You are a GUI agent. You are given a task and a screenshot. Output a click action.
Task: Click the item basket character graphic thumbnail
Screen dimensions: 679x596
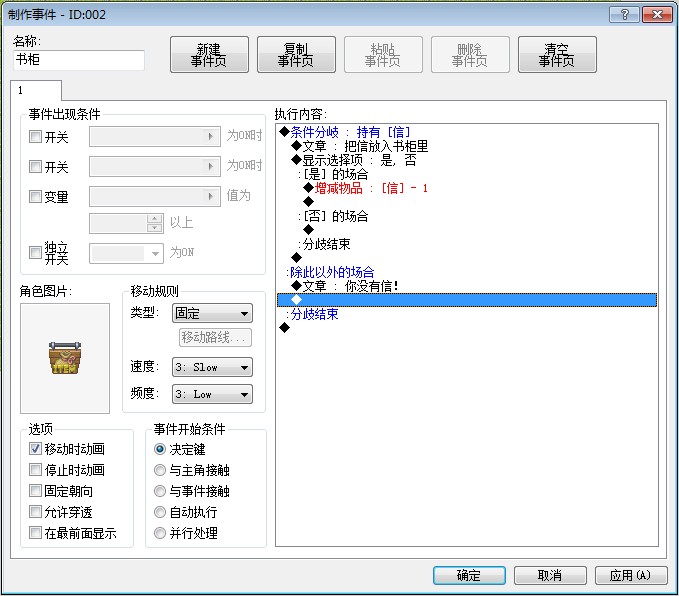[x=65, y=358]
